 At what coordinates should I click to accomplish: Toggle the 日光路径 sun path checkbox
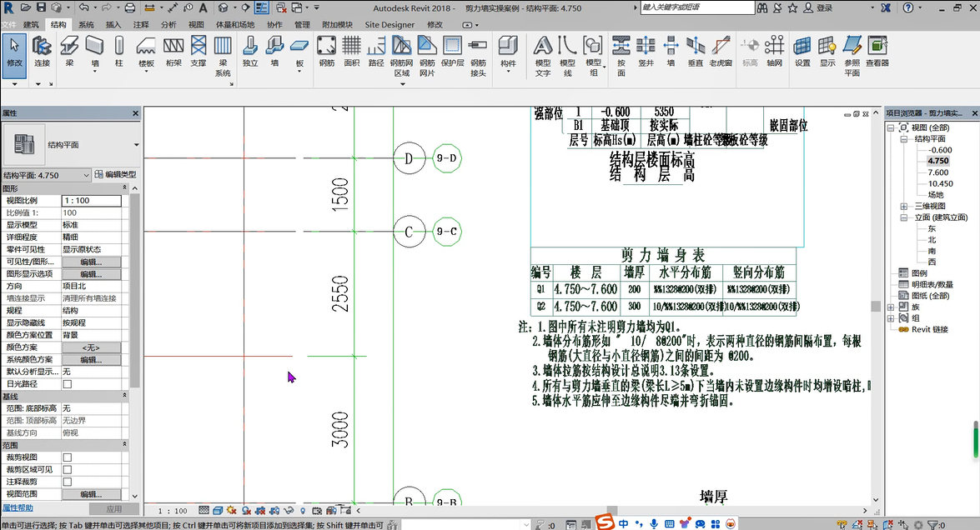click(68, 384)
